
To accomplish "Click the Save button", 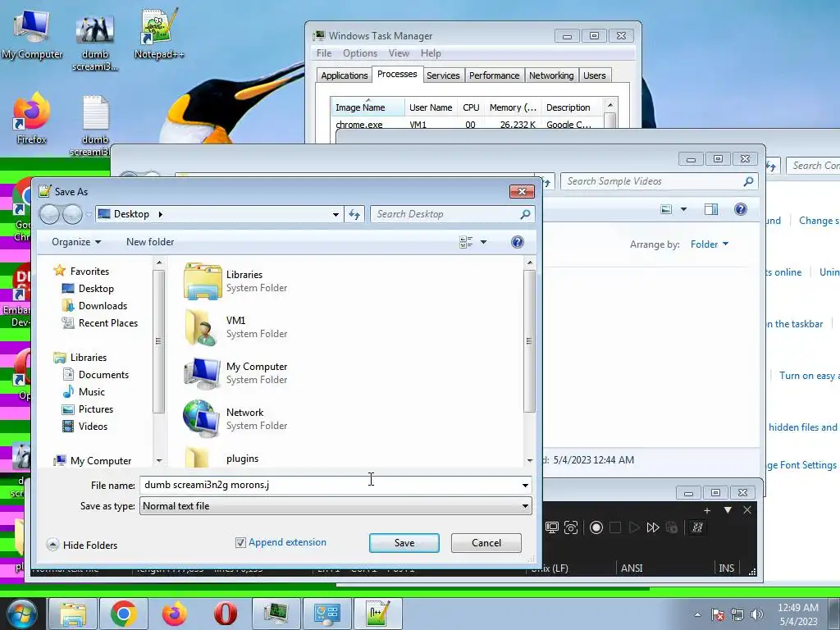I will 404,543.
